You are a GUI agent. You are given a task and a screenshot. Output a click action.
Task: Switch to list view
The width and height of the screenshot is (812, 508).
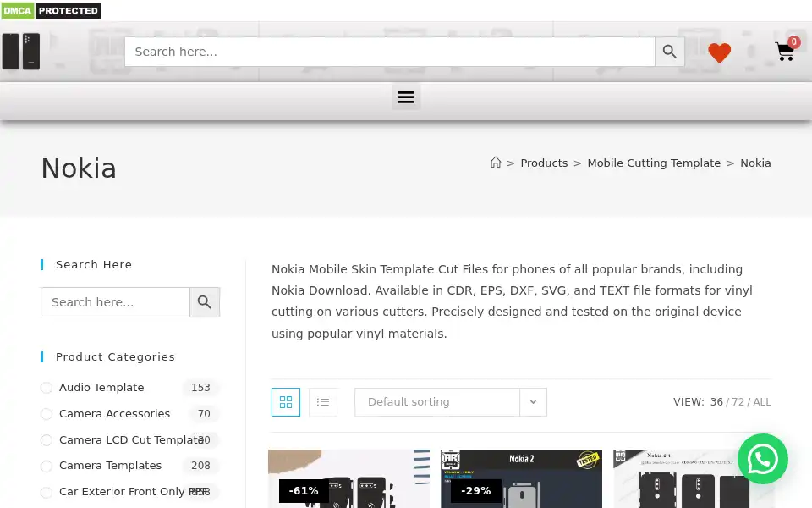pos(323,402)
